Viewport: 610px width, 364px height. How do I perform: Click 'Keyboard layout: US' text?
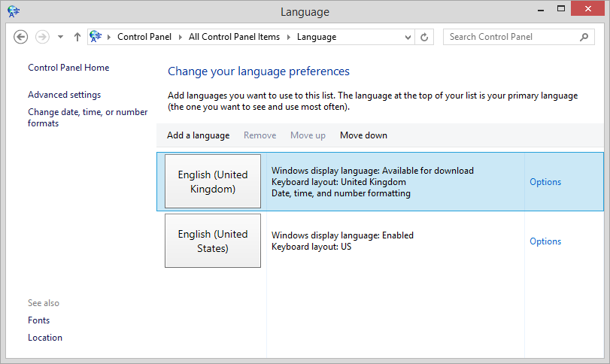[311, 247]
